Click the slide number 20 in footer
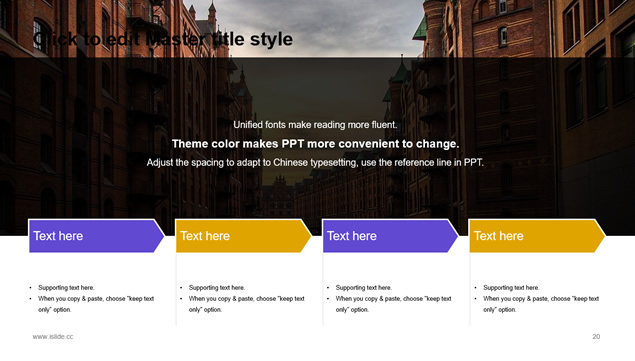 click(x=596, y=337)
